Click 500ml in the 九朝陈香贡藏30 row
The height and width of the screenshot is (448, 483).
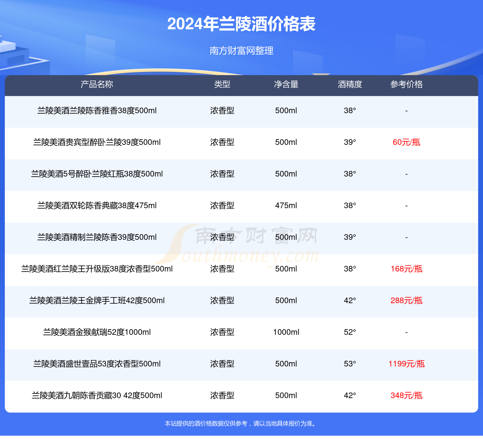286,395
